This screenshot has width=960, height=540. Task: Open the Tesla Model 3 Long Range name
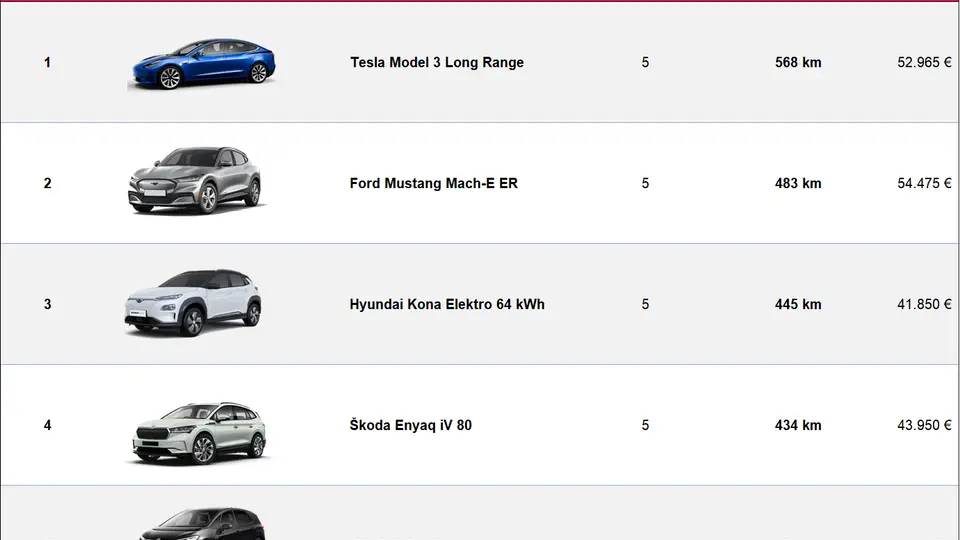[x=437, y=62]
